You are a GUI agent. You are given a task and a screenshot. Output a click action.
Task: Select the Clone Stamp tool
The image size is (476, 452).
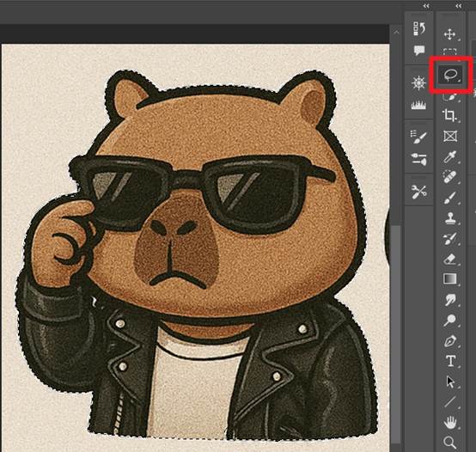click(x=450, y=218)
